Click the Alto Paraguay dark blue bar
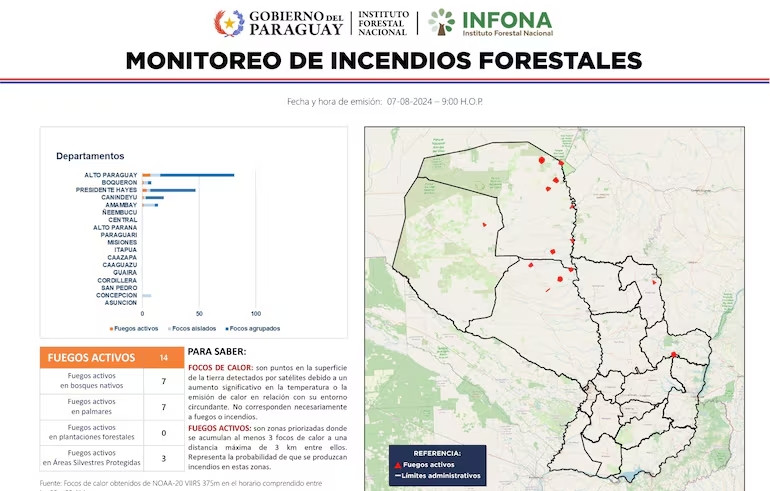Image resolution: width=770 pixels, height=491 pixels. [x=197, y=175]
